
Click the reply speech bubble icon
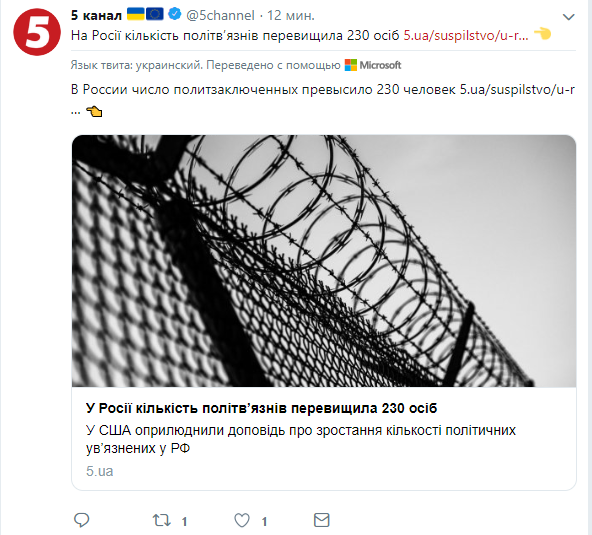pyautogui.click(x=82, y=520)
